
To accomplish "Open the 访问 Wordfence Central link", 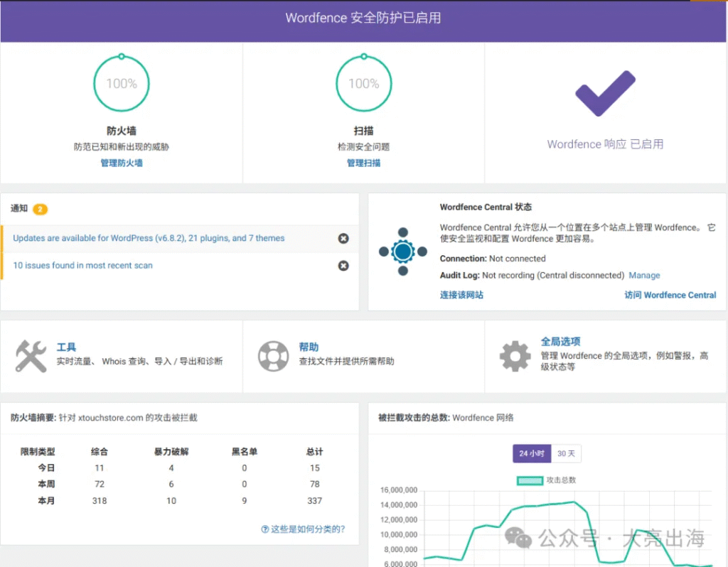I will (x=670, y=295).
